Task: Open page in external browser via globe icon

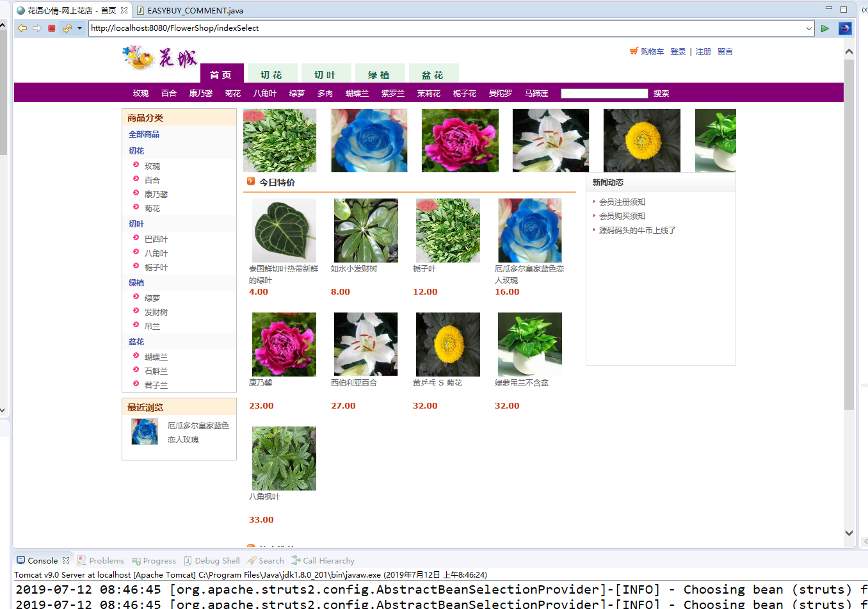Action: pyautogui.click(x=844, y=28)
